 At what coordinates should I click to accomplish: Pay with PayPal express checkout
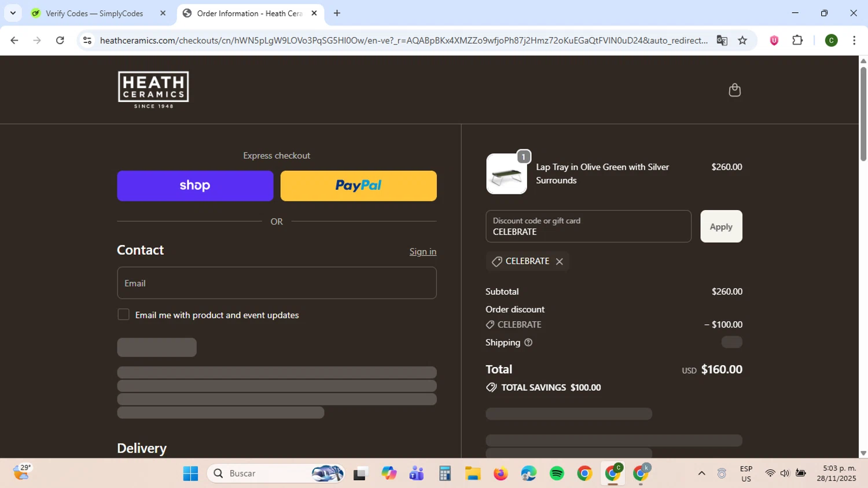tap(358, 186)
